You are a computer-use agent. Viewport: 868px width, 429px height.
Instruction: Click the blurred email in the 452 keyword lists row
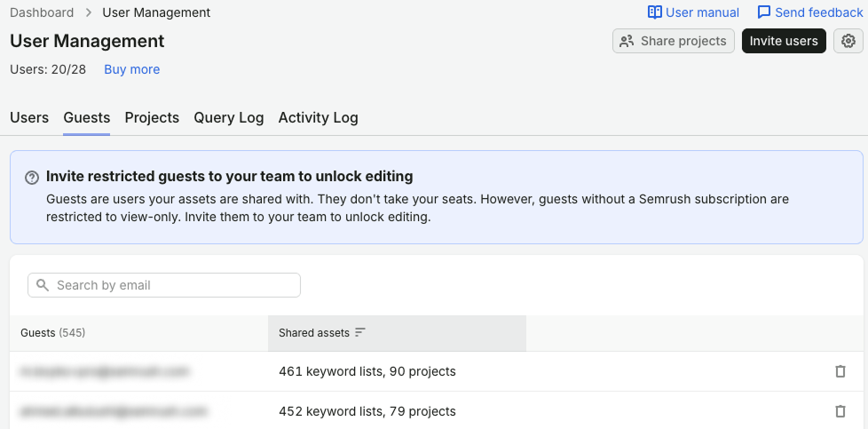click(114, 411)
